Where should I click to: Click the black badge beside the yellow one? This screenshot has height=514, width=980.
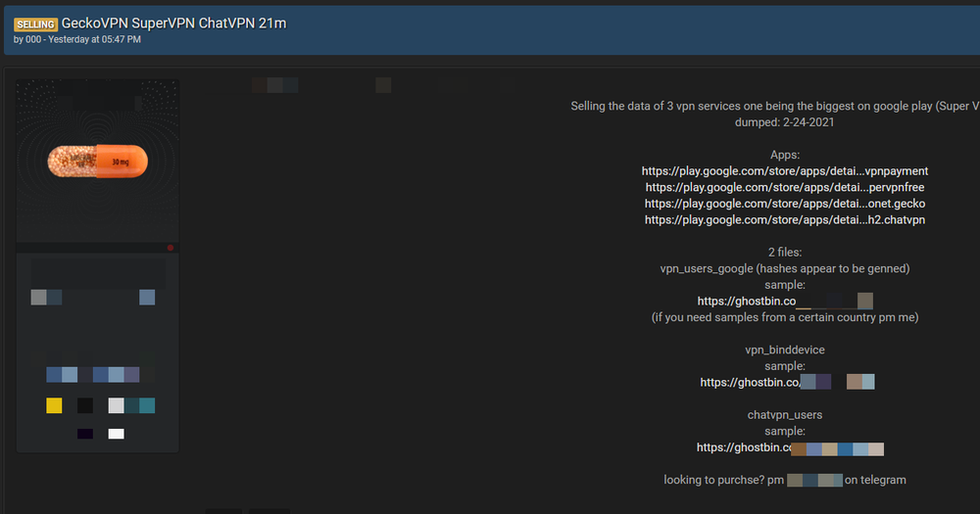coord(85,406)
